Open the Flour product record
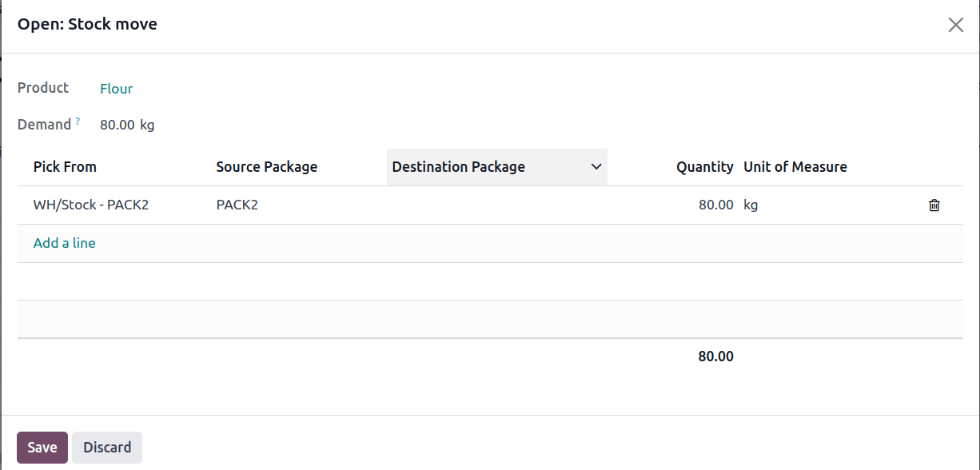Viewport: 980px width, 470px height. [116, 88]
